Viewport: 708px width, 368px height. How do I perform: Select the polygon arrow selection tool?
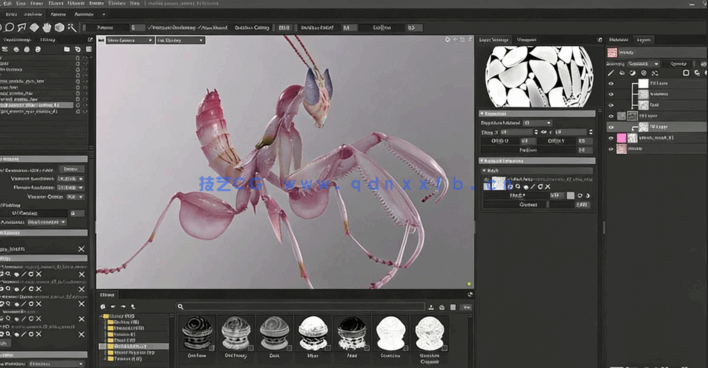click(x=22, y=28)
